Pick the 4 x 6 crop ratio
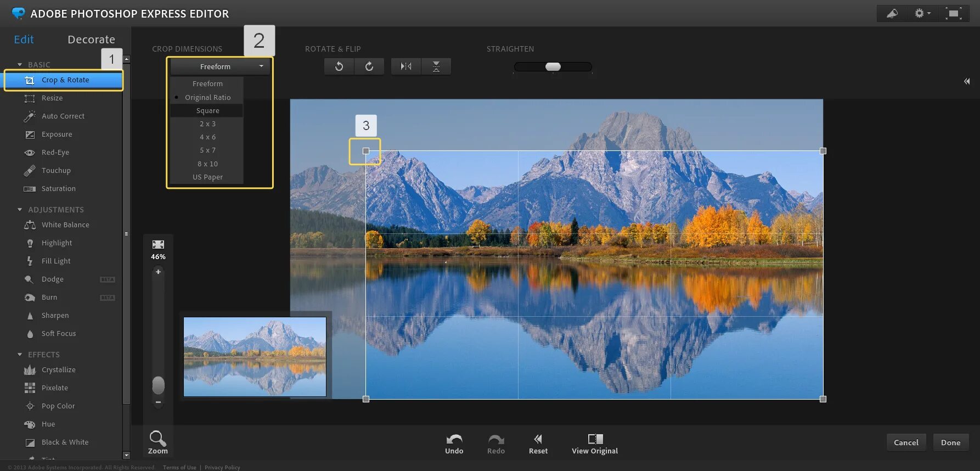Image resolution: width=980 pixels, height=471 pixels. tap(207, 137)
